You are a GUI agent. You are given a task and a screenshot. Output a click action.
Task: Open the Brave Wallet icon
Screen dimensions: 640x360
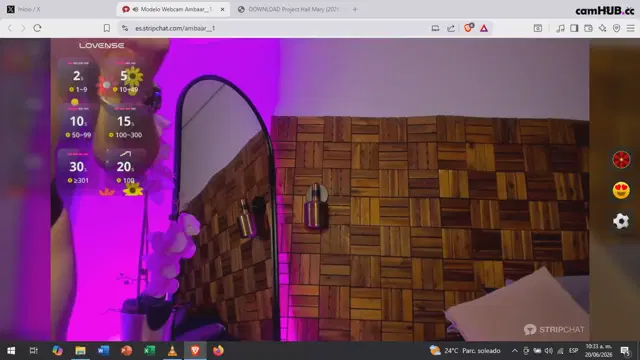pyautogui.click(x=588, y=28)
